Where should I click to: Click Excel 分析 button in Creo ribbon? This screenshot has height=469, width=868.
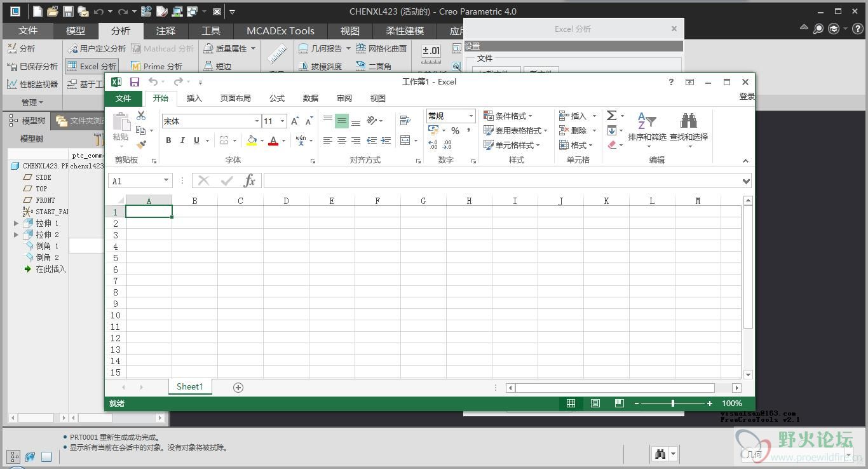point(92,66)
